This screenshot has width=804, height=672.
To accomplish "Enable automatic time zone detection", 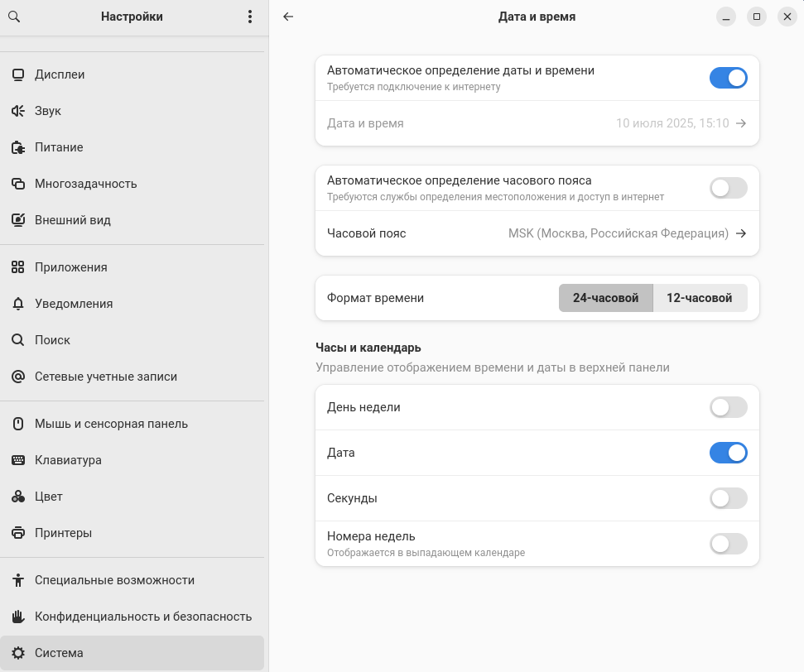I will [x=728, y=188].
